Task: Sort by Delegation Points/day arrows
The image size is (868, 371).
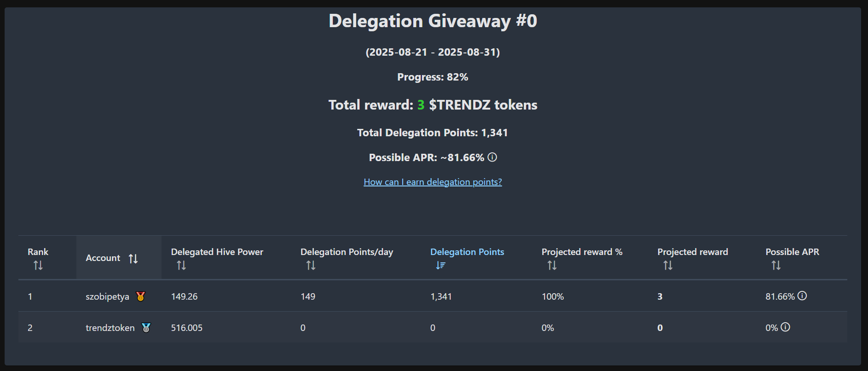Action: [311, 266]
